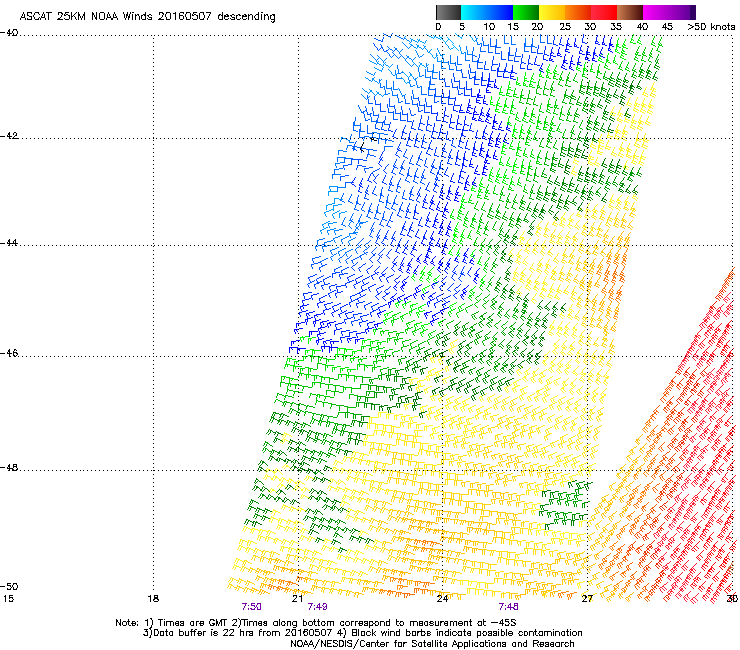Click the -50 latitude axis label
The image size is (740, 650).
9,586
